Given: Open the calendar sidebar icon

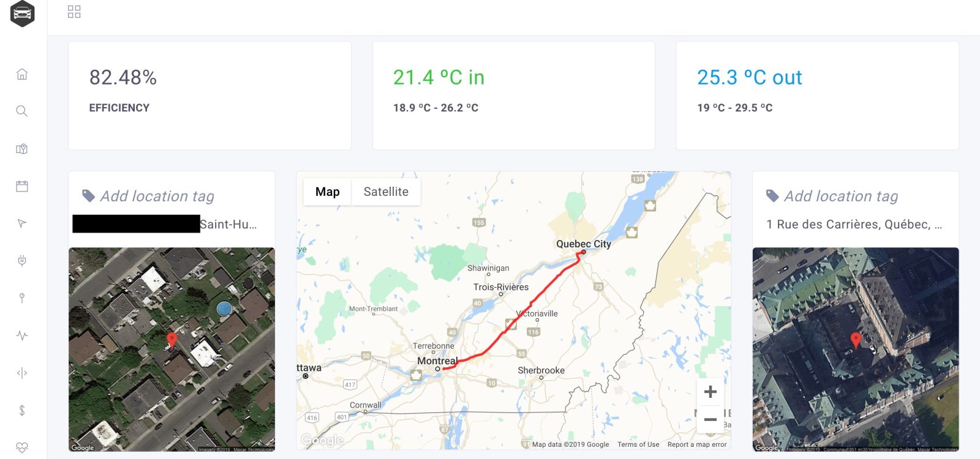Looking at the screenshot, I should coord(22,186).
